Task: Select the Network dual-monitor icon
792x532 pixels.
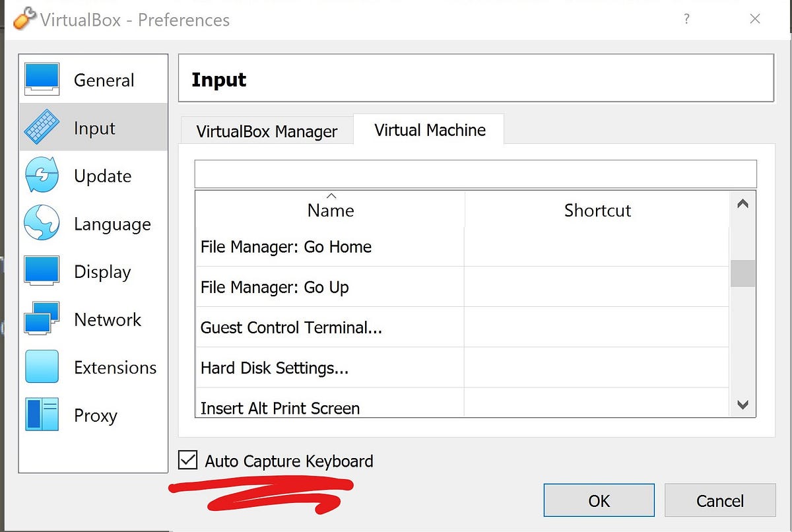Action: click(42, 319)
